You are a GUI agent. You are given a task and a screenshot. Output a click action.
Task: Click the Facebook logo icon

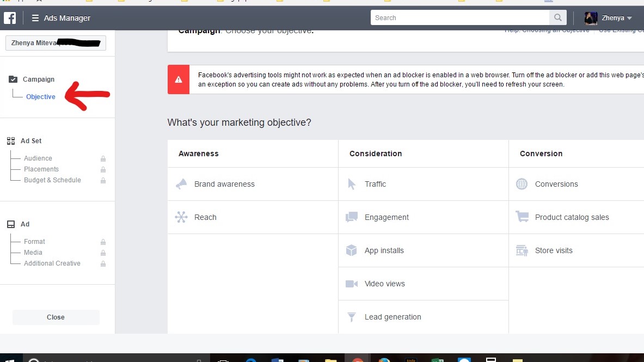[10, 17]
